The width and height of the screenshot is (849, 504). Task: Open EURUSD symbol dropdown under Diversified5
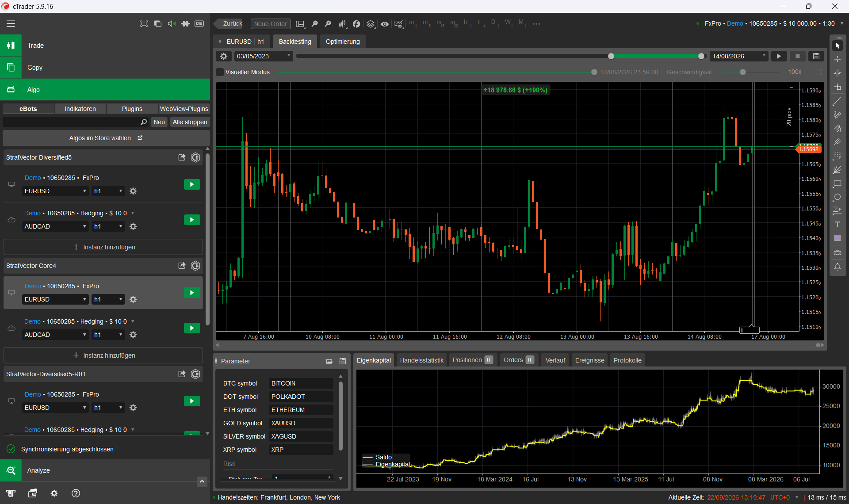coord(55,191)
